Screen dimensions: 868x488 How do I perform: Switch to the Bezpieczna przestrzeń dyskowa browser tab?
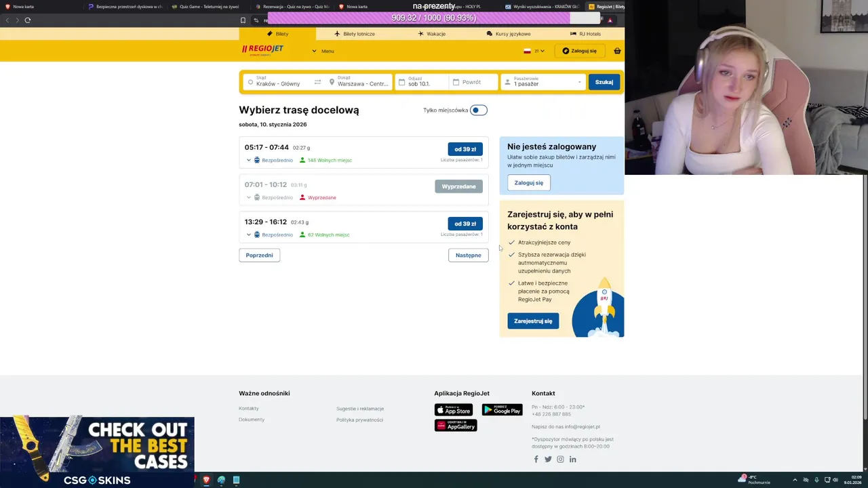[x=125, y=6]
